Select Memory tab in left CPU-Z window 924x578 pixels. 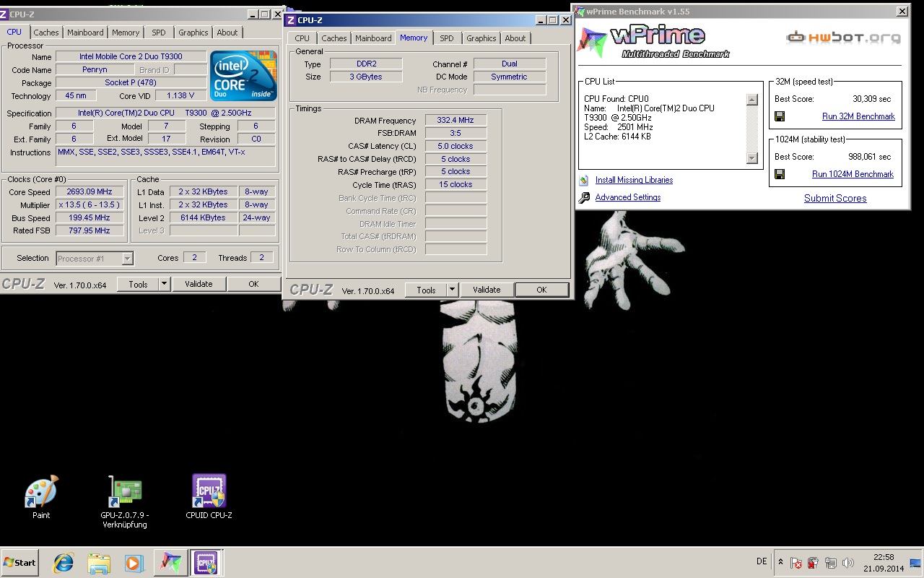coord(126,33)
